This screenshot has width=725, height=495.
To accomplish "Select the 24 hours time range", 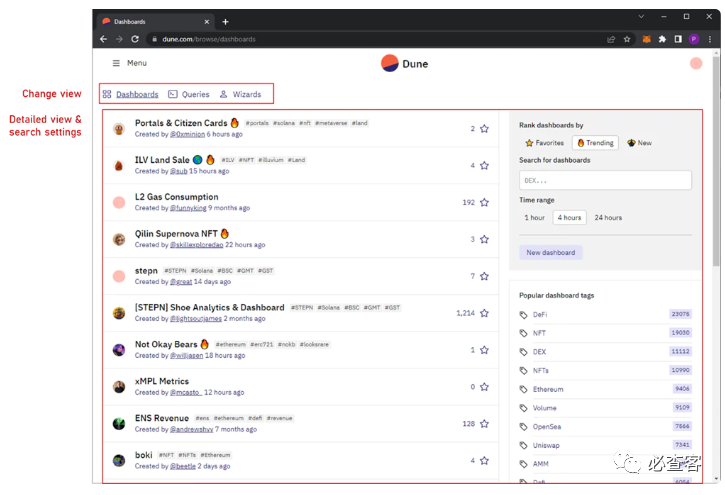I will click(x=608, y=218).
